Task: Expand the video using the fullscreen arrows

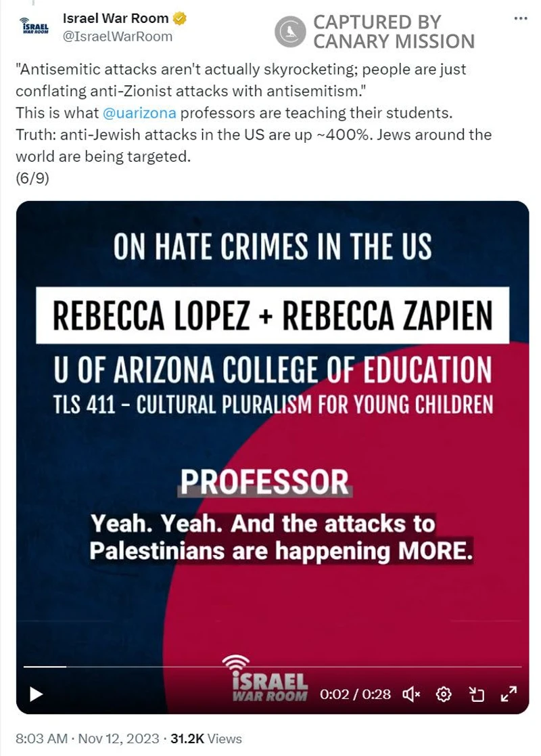Action: pyautogui.click(x=509, y=694)
